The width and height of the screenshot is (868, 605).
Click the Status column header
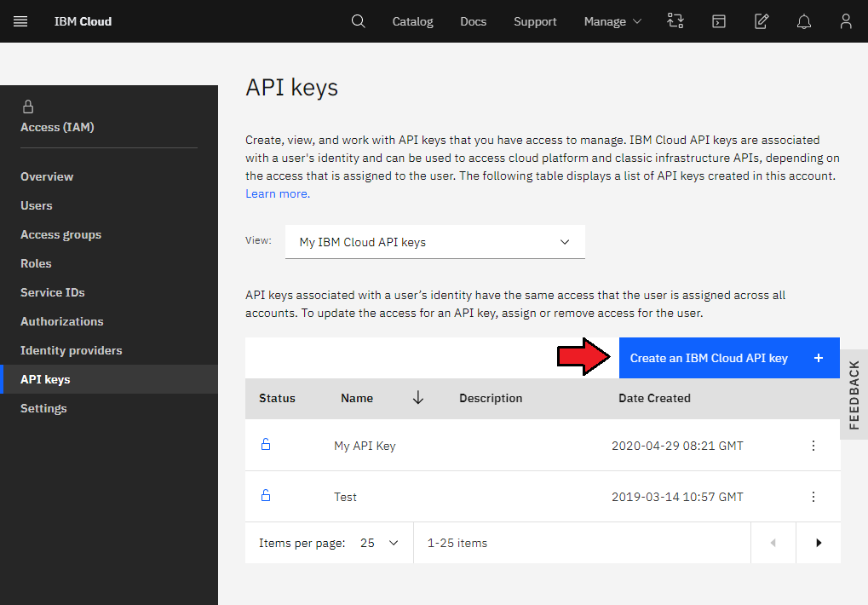[x=278, y=398]
